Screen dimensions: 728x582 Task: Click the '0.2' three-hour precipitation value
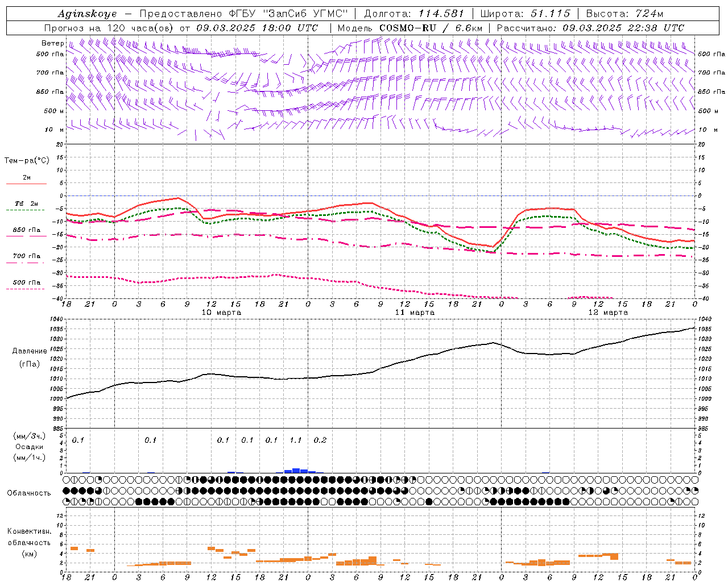(x=320, y=440)
